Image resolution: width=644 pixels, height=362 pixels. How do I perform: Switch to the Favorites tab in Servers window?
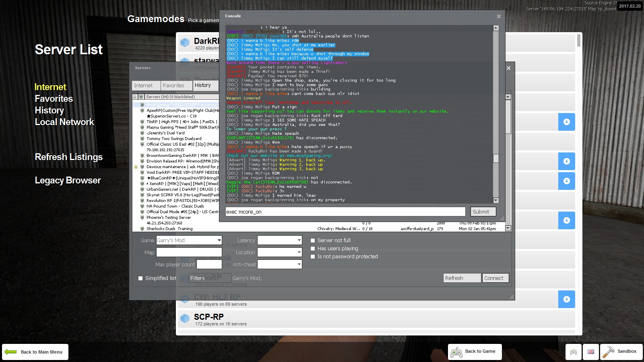tap(176, 86)
